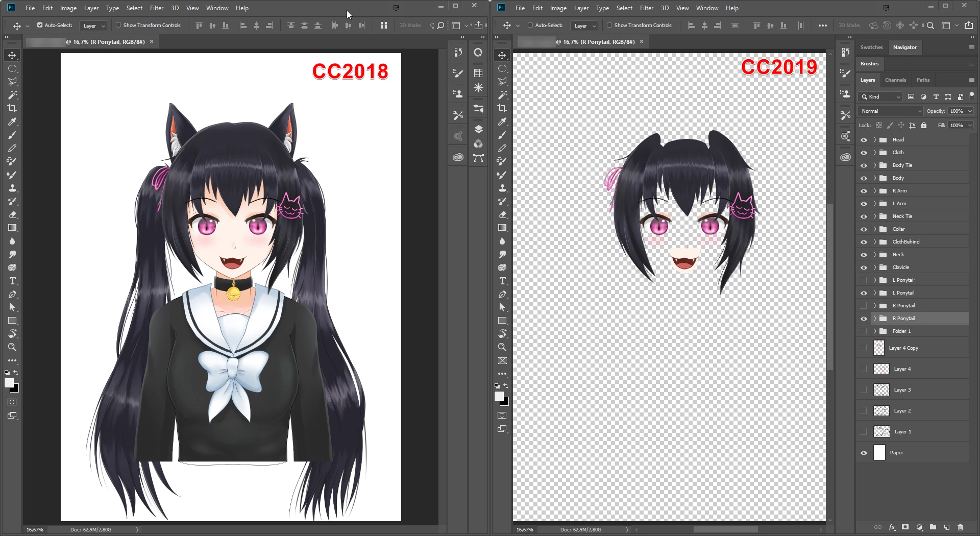Viewport: 980px width, 536px height.
Task: Open Window menu in CC2019 window
Action: pyautogui.click(x=707, y=8)
